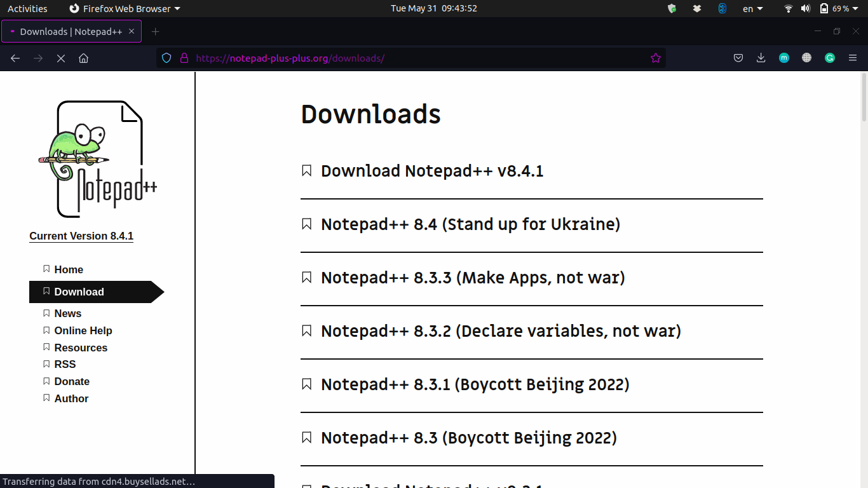868x488 pixels.
Task: Open the Firefox downloads panel
Action: click(761, 58)
